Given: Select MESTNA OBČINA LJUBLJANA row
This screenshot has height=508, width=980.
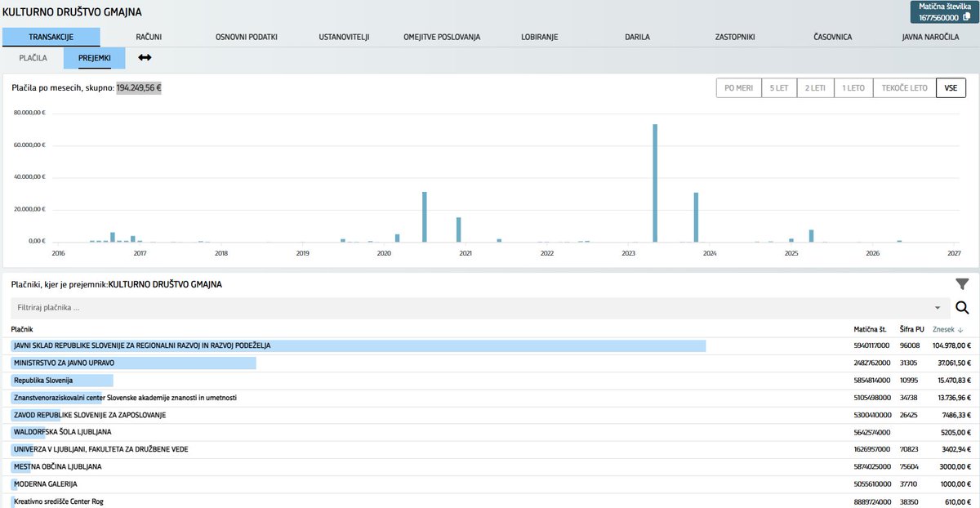Looking at the screenshot, I should [x=490, y=466].
